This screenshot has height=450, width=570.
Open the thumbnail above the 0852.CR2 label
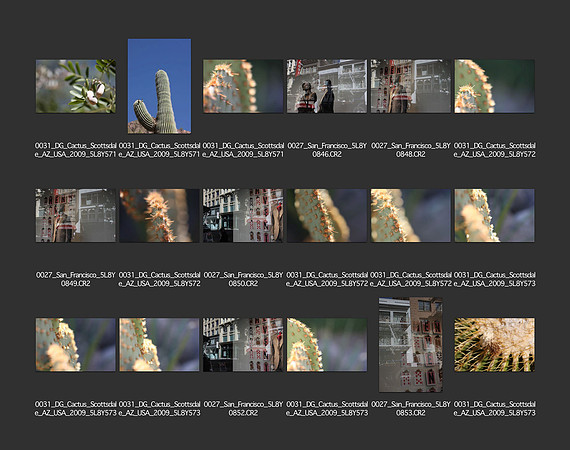click(x=243, y=345)
